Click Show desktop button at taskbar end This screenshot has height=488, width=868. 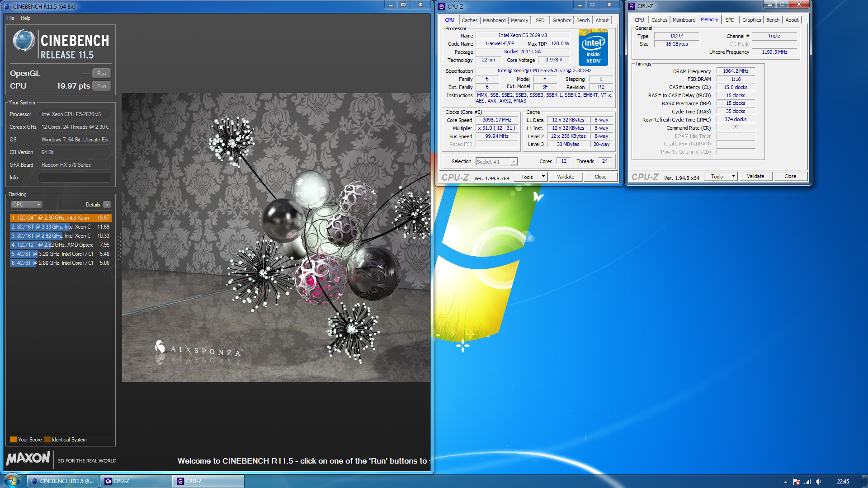tap(864, 481)
